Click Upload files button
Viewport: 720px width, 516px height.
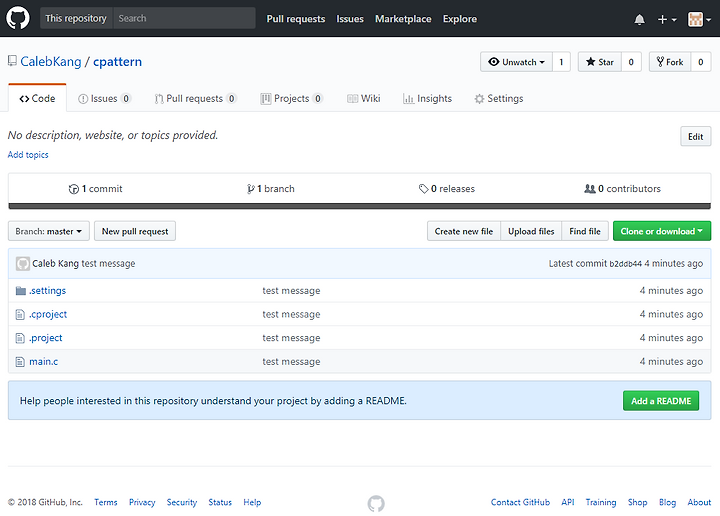(x=531, y=231)
